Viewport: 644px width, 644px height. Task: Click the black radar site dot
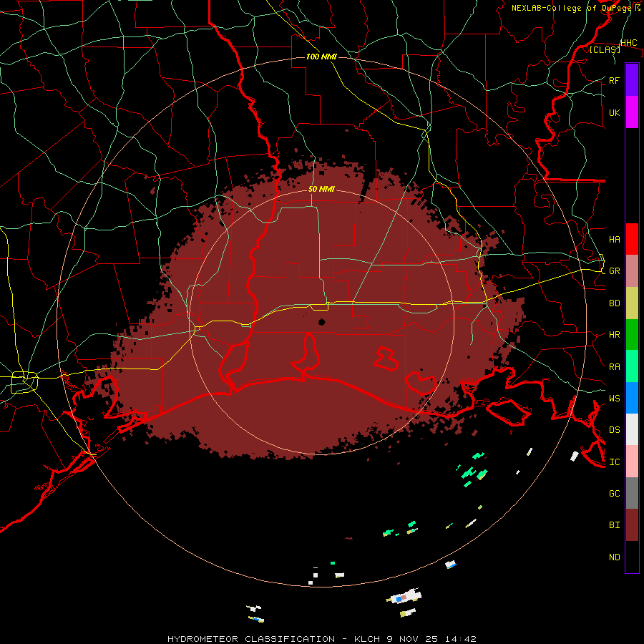(321, 322)
